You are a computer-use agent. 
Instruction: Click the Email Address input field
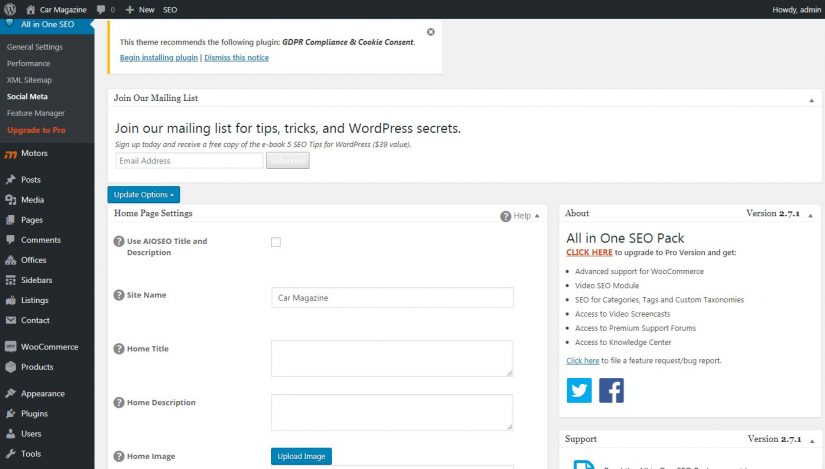189,161
